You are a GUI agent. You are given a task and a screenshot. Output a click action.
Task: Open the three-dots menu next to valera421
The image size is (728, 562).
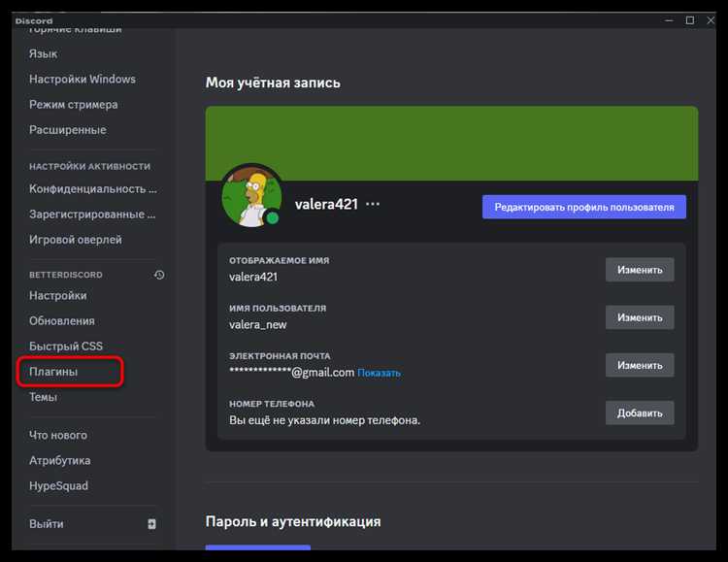point(373,204)
